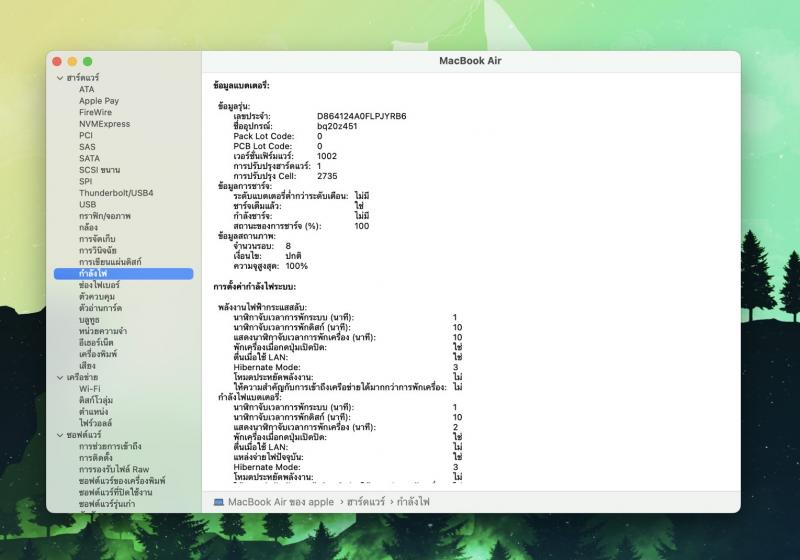Screen dimensions: 800x560
Task: Select ช่องไฟเบอร์ in the sidebar
Action: click(99, 285)
